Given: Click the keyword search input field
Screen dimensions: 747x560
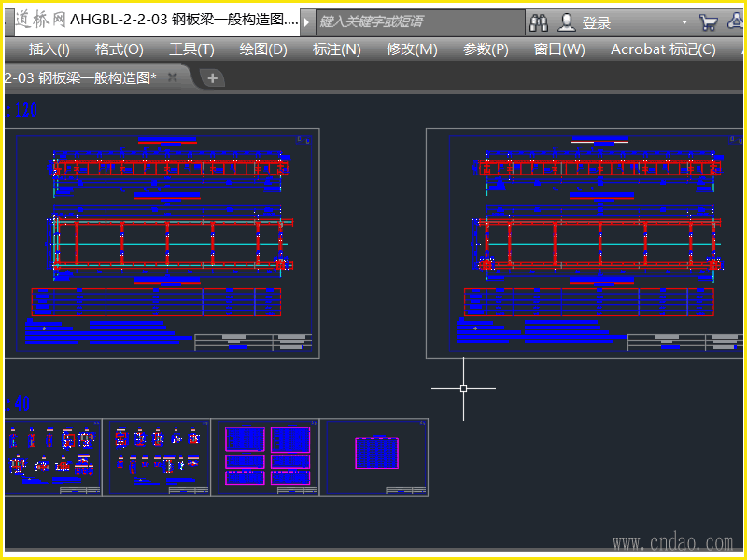Looking at the screenshot, I should tap(420, 21).
